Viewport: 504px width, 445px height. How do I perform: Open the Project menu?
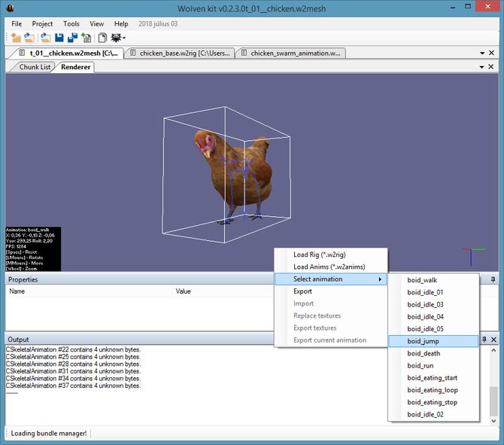pos(42,24)
